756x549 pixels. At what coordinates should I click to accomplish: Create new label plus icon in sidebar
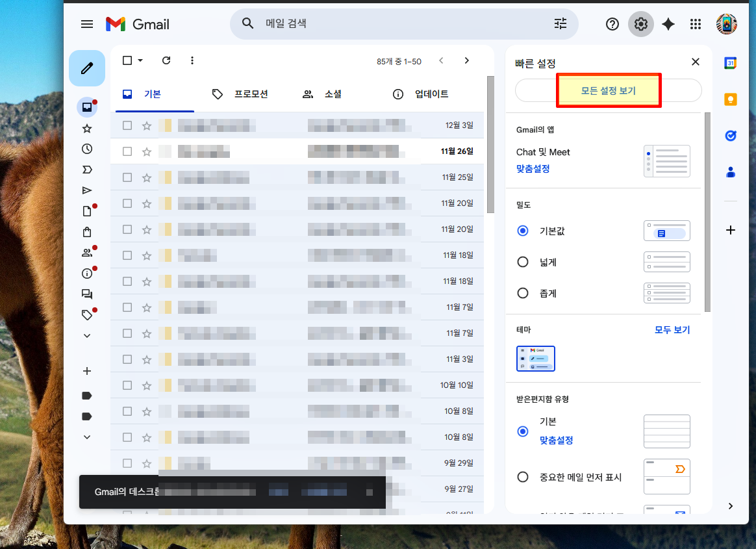pos(87,371)
